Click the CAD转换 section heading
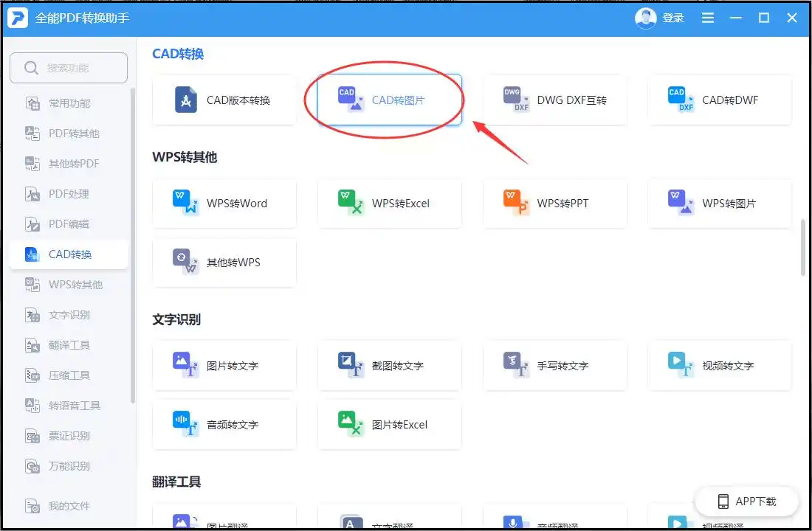This screenshot has width=812, height=531. (x=178, y=54)
